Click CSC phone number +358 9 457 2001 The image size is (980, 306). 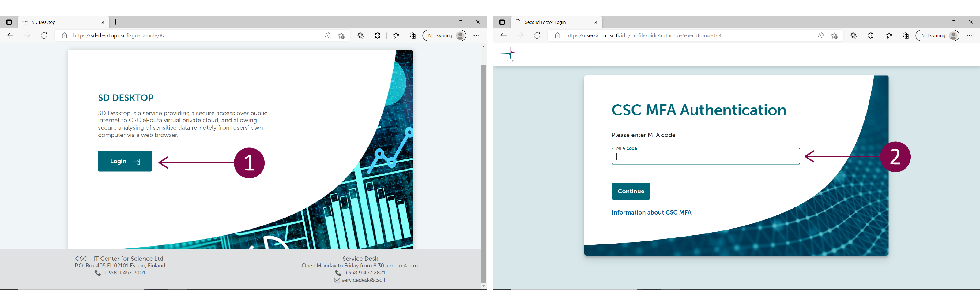pos(125,273)
